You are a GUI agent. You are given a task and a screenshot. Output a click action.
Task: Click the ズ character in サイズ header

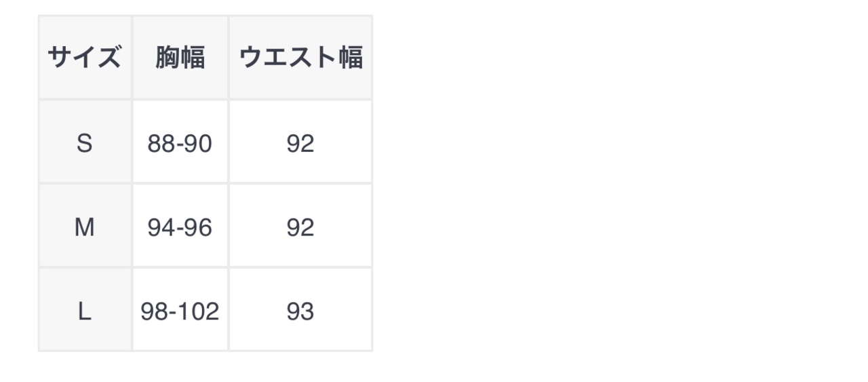coord(109,58)
